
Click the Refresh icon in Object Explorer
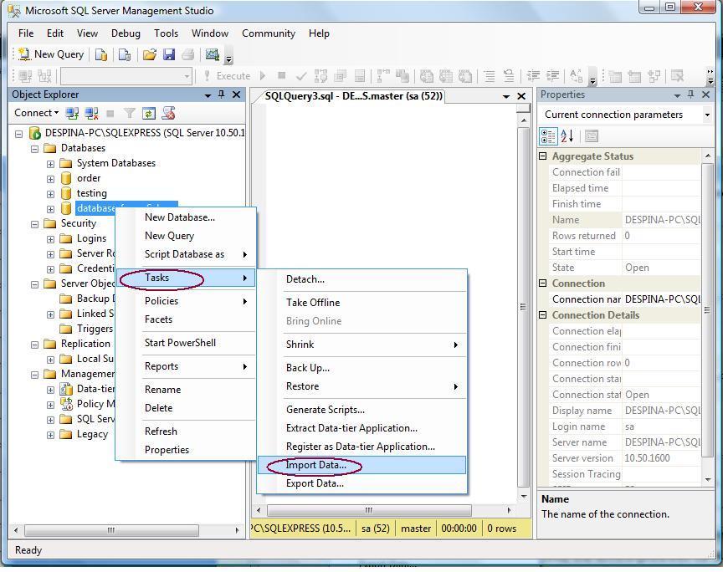tap(149, 113)
